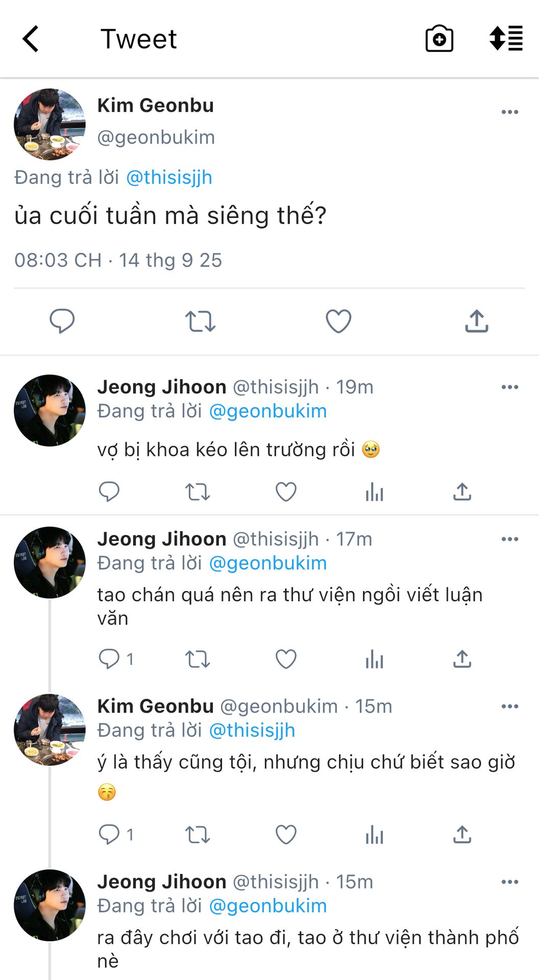Image resolution: width=539 pixels, height=980 pixels.
Task: Open more options on the 19m reply
Action: (x=509, y=387)
